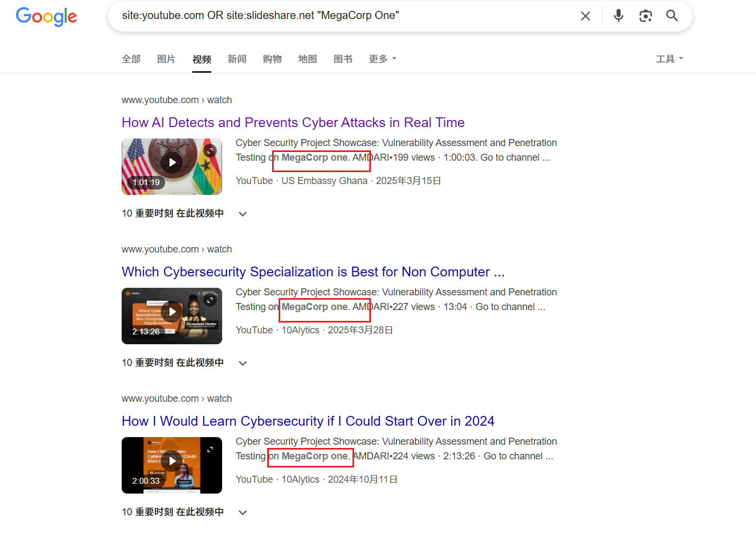The image size is (756, 537).
Task: Click '10 重要时刻 在此视频中' under third result
Action: coord(173,512)
